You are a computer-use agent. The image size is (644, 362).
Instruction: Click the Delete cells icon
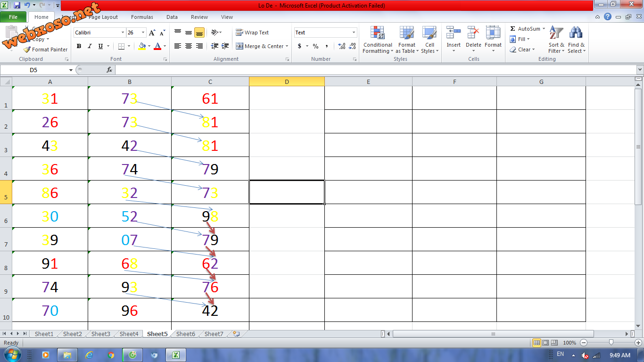tap(473, 33)
